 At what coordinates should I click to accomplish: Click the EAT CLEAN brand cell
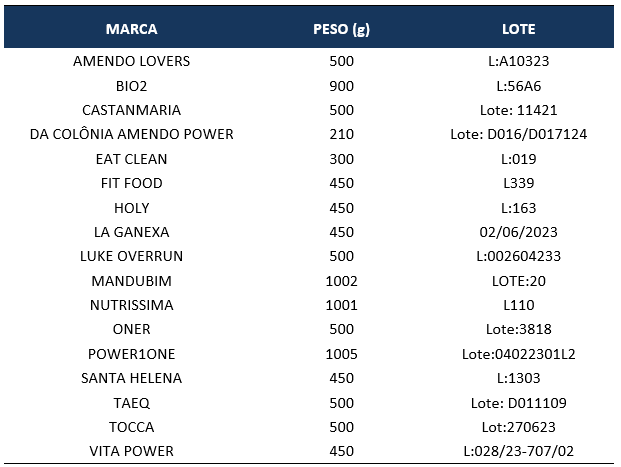click(131, 159)
